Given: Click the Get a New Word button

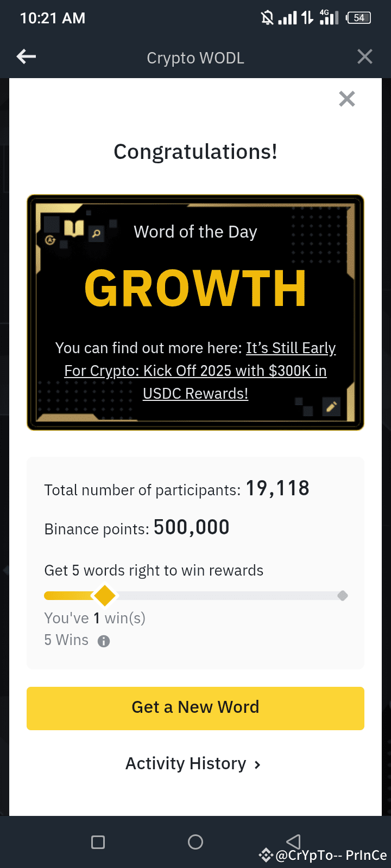Looking at the screenshot, I should coord(195,708).
